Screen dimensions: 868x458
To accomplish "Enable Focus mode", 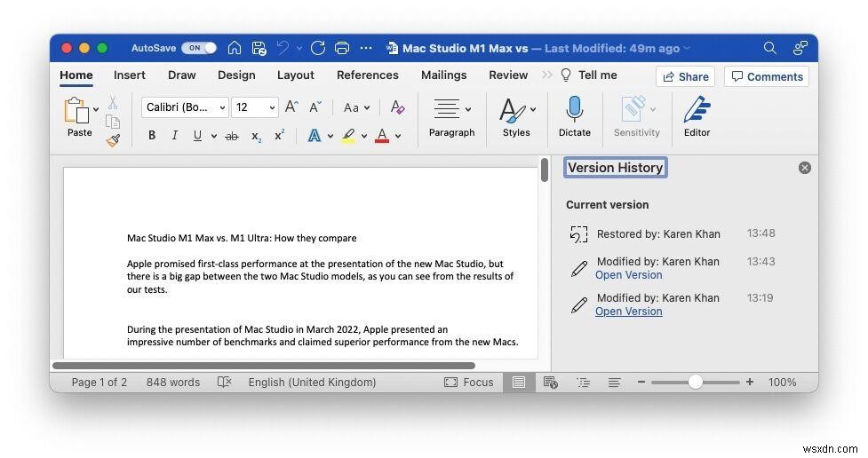I will [468, 383].
